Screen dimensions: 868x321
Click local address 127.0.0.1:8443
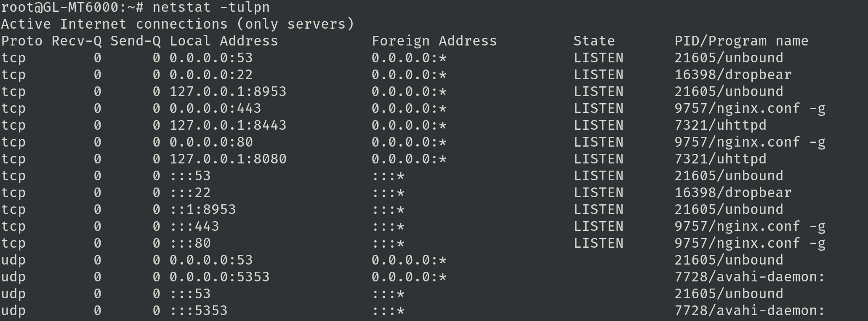pyautogui.click(x=228, y=126)
